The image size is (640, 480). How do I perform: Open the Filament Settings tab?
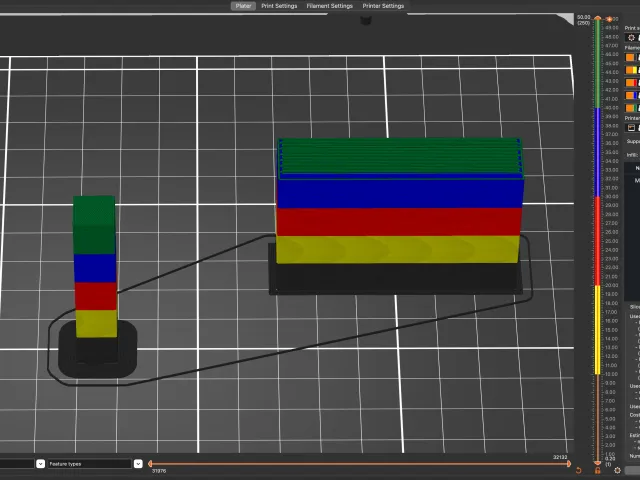pos(329,6)
